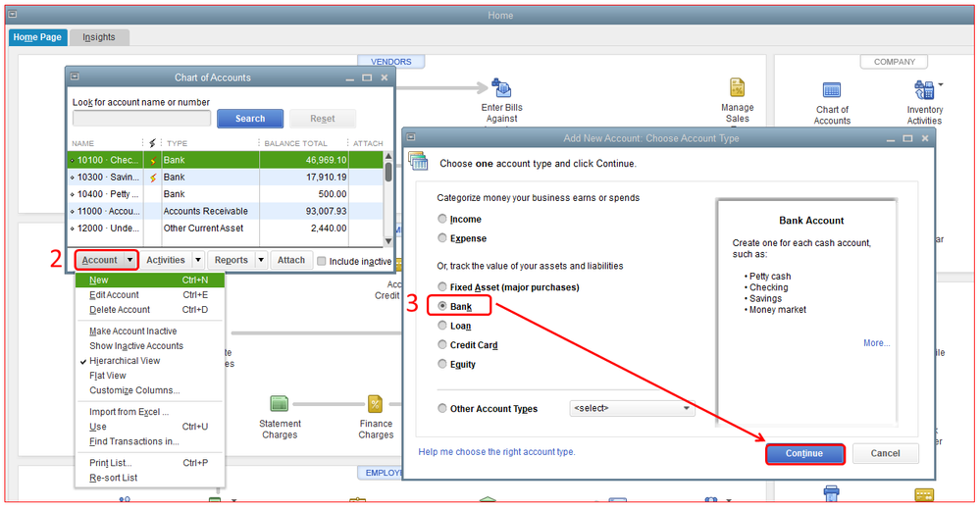The width and height of the screenshot is (980, 510).
Task: Select the Equity account type
Action: (442, 365)
